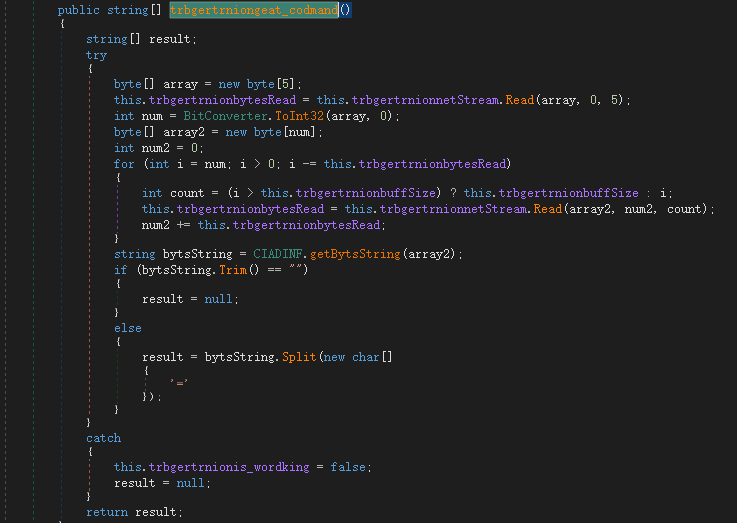The width and height of the screenshot is (737, 523).
Task: Click 'i -=' in the for loop header
Action: tap(302, 164)
